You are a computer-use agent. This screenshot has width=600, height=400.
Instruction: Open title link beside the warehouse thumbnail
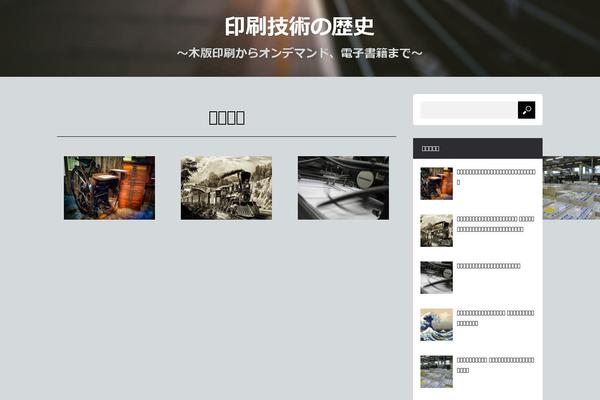point(496,365)
